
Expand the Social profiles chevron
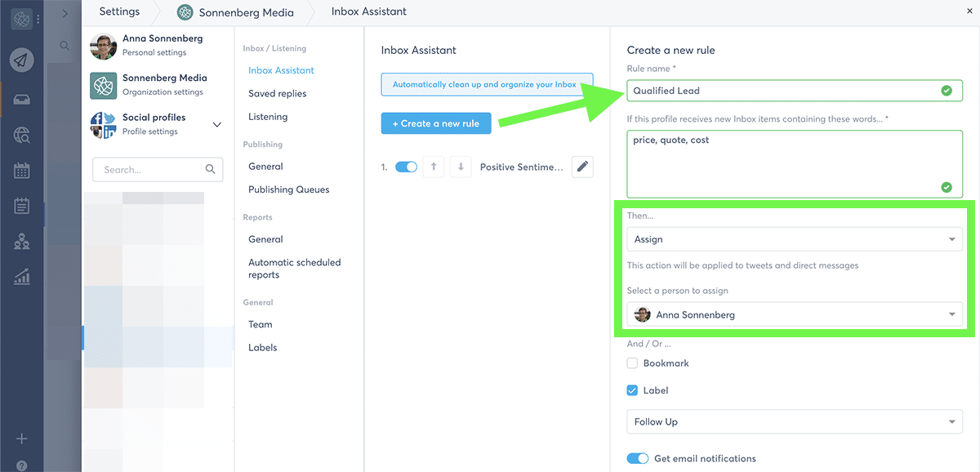pos(217,125)
